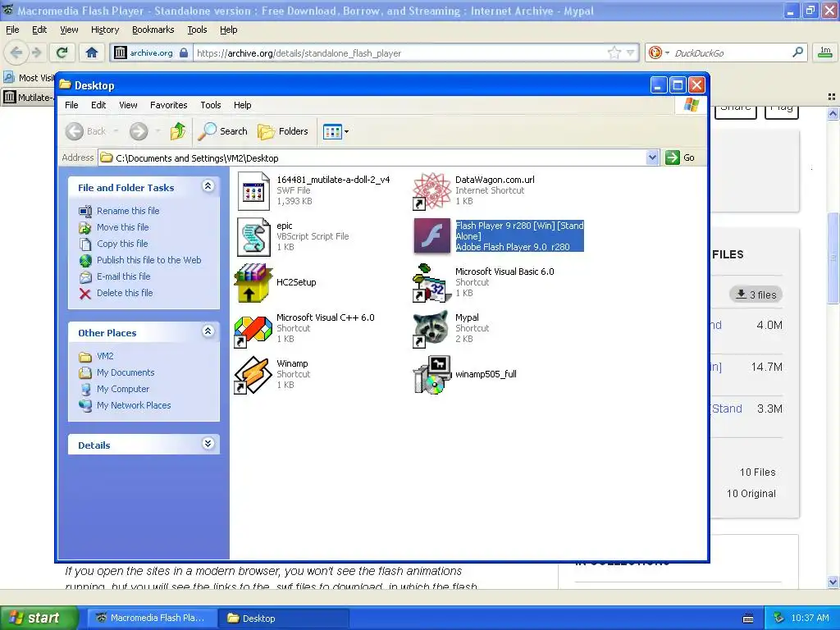Select the winamp505_full installer icon
This screenshot has height=630, width=840.
(431, 375)
